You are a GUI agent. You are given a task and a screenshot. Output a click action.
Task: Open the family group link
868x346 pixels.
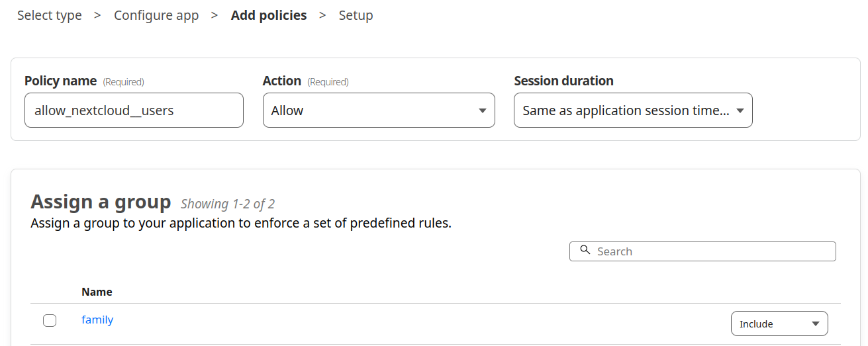coord(97,320)
